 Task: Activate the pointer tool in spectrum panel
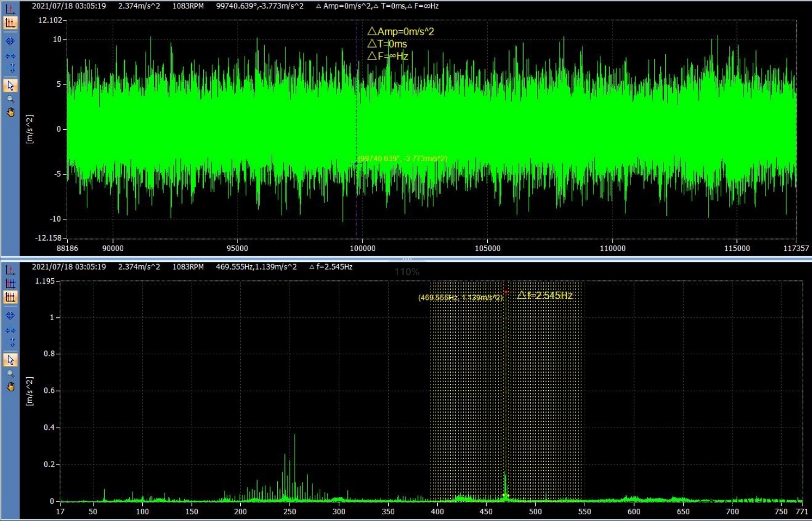tap(10, 360)
